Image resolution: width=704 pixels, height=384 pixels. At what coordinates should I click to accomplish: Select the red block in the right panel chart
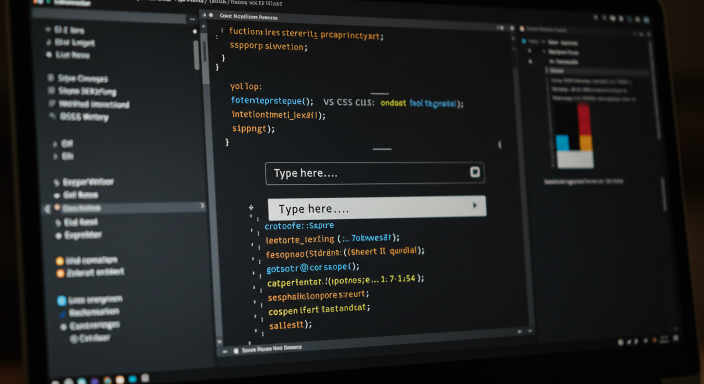pos(584,119)
